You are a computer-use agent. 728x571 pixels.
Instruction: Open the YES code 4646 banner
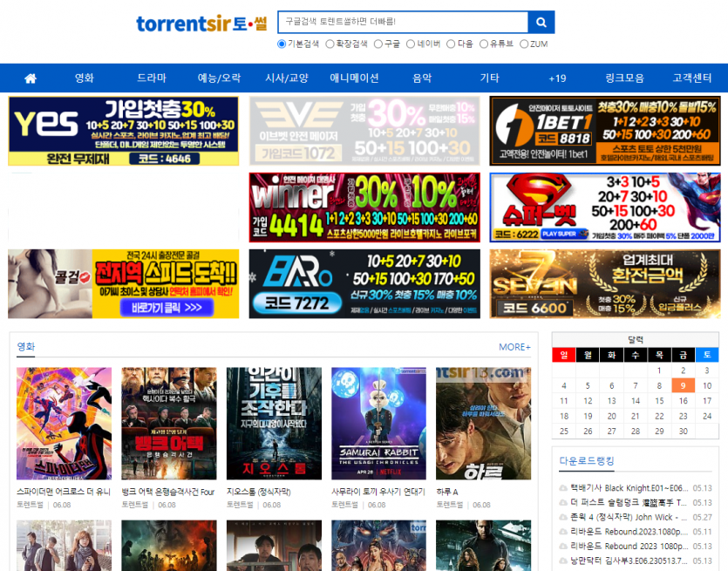tap(124, 131)
